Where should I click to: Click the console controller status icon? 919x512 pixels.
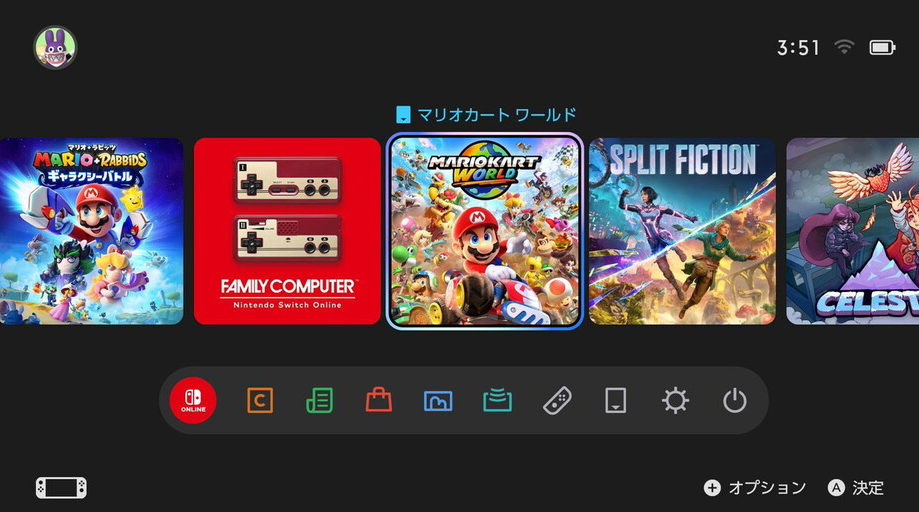[61, 487]
